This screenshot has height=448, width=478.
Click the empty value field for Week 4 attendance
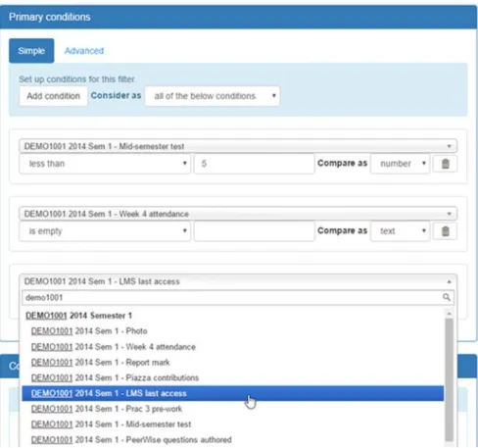point(254,231)
